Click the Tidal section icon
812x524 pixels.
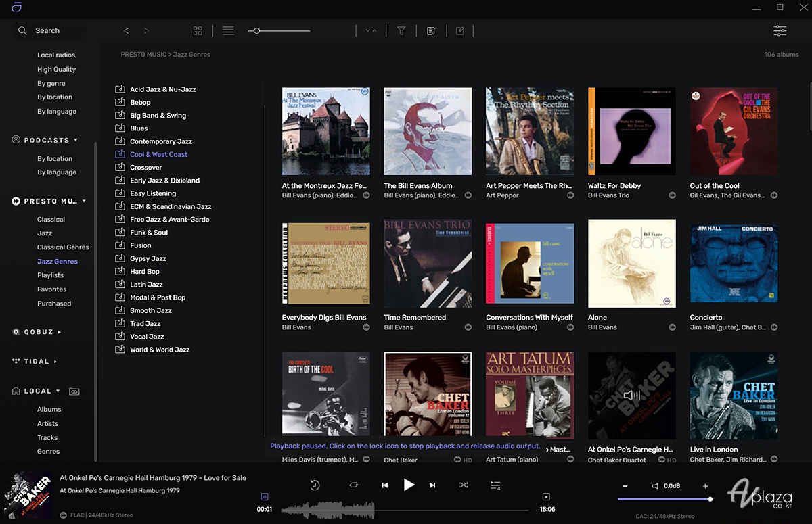(16, 361)
